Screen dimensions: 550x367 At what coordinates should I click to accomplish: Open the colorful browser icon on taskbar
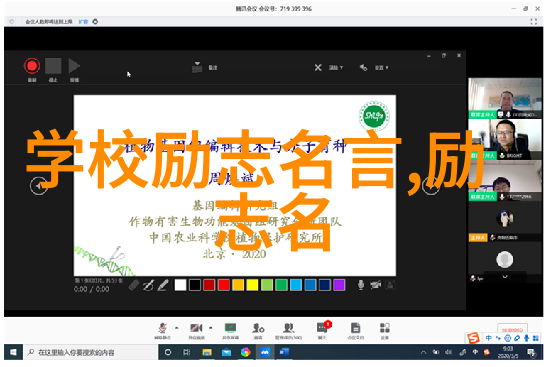pos(246,352)
